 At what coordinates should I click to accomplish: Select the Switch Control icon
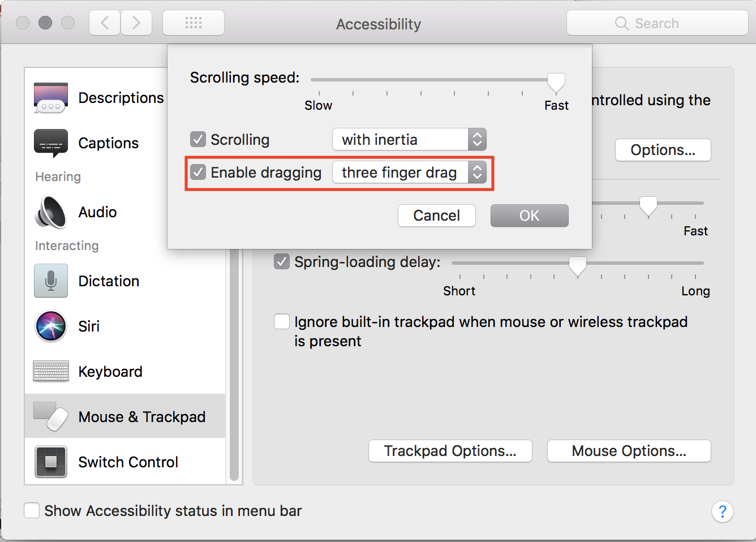click(51, 462)
